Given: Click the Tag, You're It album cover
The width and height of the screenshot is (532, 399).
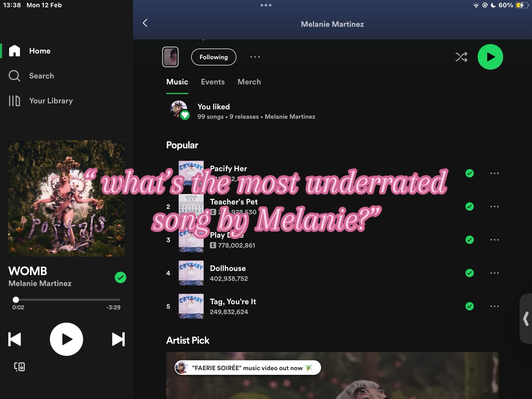Looking at the screenshot, I should (191, 306).
